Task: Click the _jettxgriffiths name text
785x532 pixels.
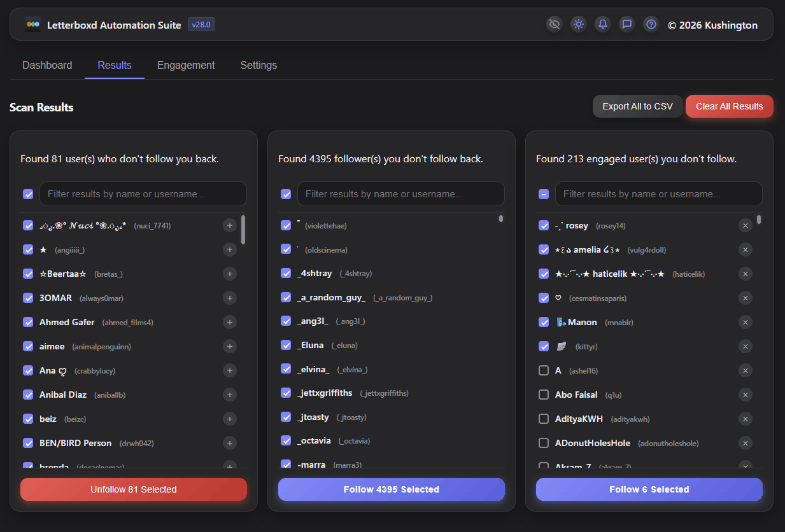Action: pyautogui.click(x=325, y=393)
